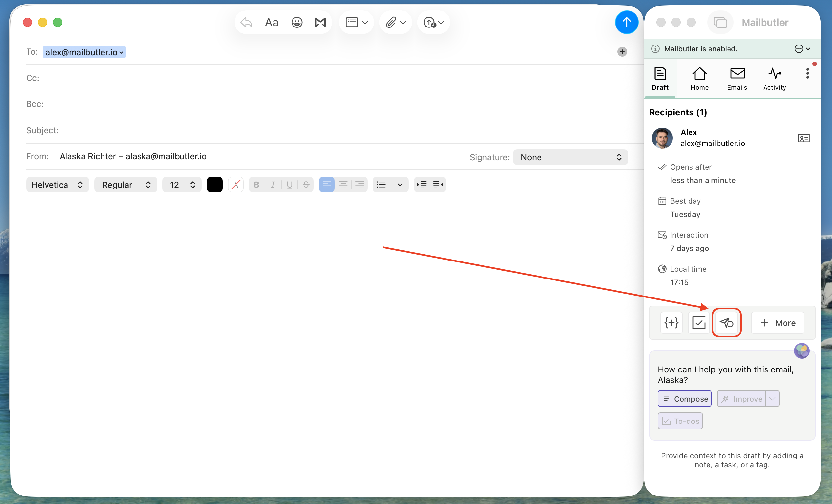The height and width of the screenshot is (504, 832).
Task: Click the Opens after checkmark icon
Action: [662, 167]
